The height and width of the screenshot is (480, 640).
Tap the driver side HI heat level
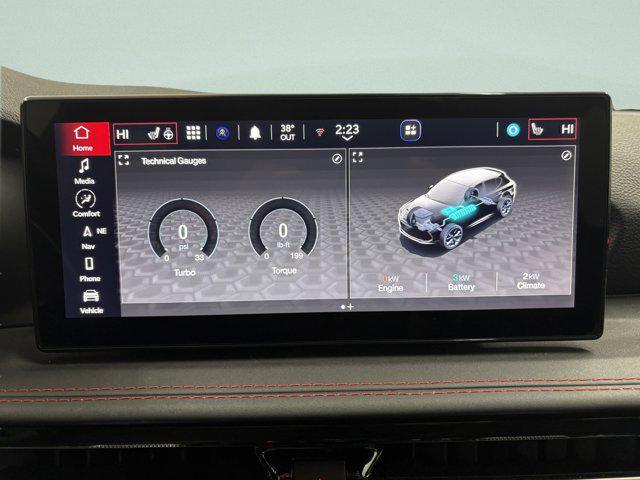pos(122,134)
